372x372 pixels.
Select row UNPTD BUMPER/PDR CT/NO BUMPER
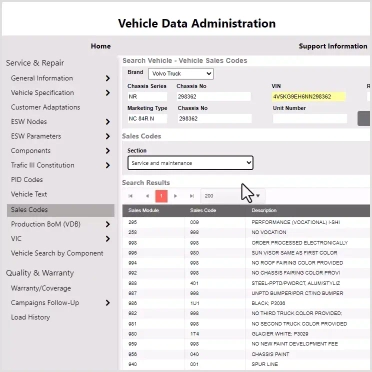pos(246,293)
